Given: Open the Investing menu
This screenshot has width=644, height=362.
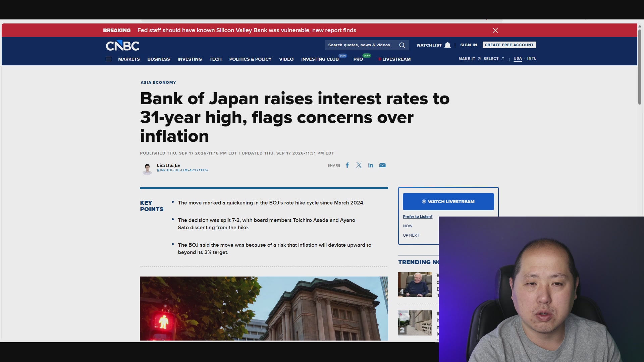Looking at the screenshot, I should pyautogui.click(x=190, y=59).
